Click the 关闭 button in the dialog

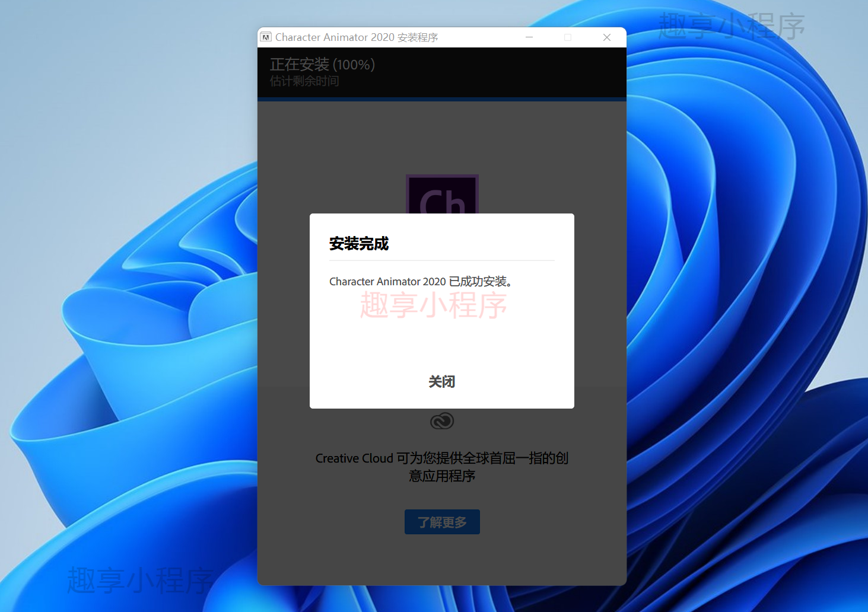441,381
